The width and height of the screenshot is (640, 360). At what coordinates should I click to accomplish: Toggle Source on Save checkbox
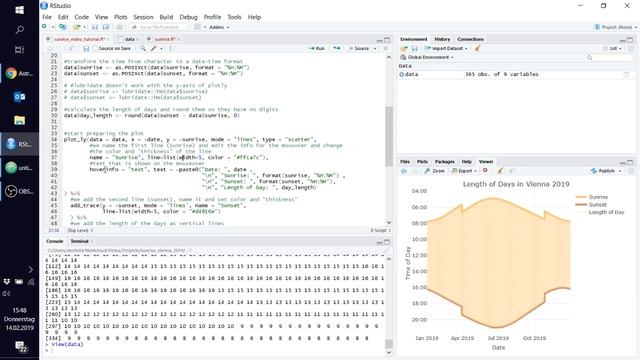pyautogui.click(x=96, y=49)
